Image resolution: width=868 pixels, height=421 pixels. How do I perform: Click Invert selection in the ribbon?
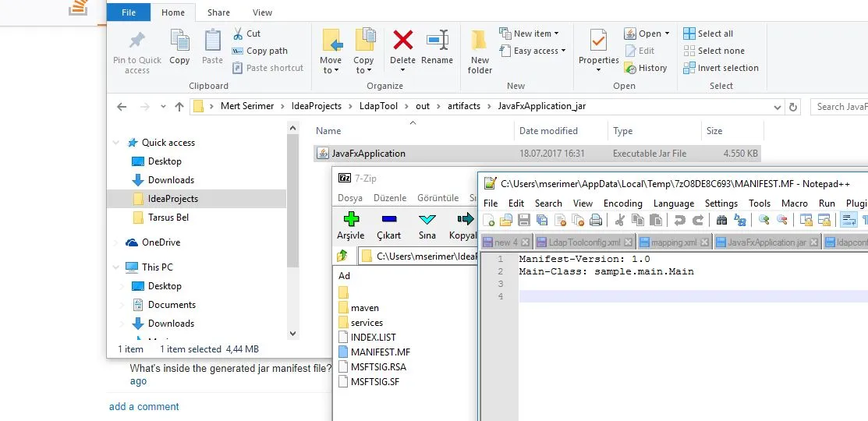click(721, 68)
